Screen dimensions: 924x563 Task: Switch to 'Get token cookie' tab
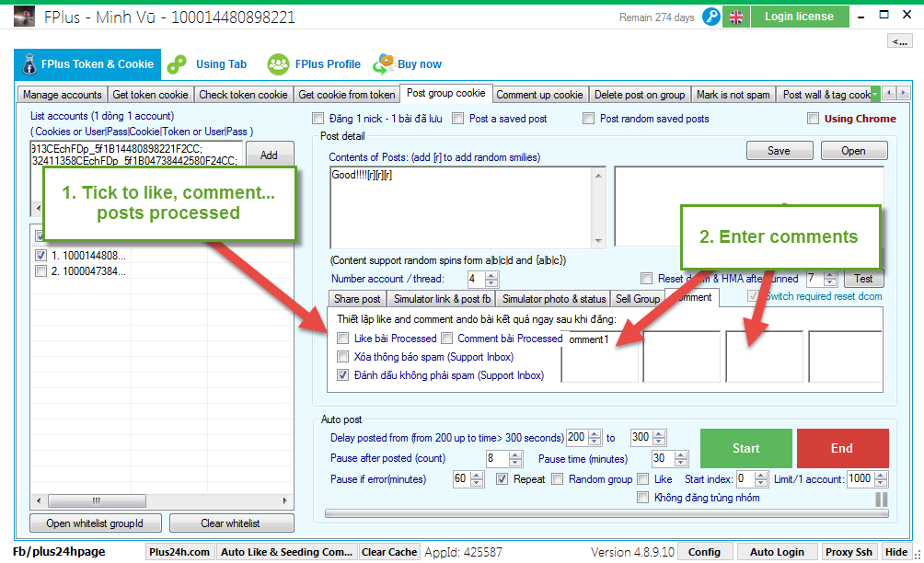point(150,94)
